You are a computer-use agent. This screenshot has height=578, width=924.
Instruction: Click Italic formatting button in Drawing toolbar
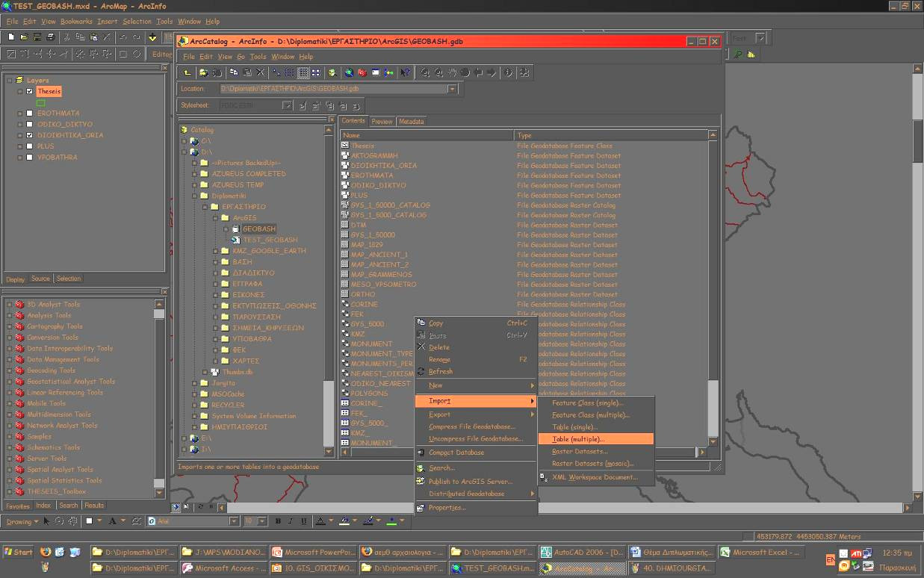290,521
